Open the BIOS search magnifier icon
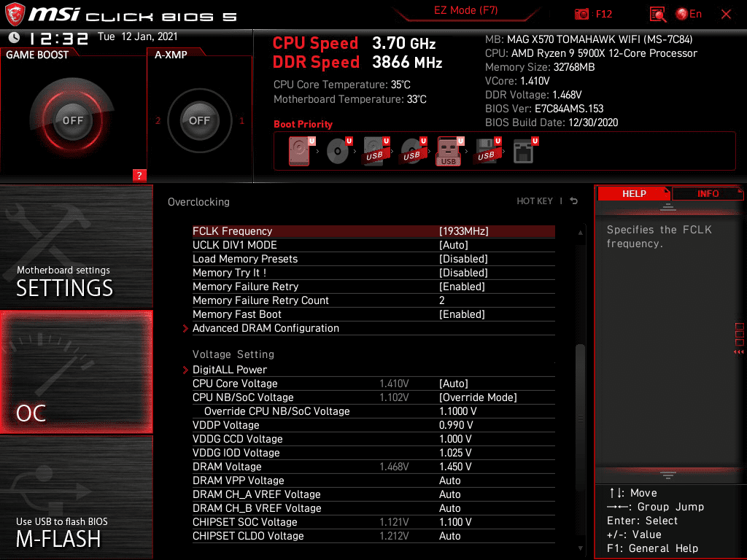Screen dimensions: 747x560 tap(658, 15)
